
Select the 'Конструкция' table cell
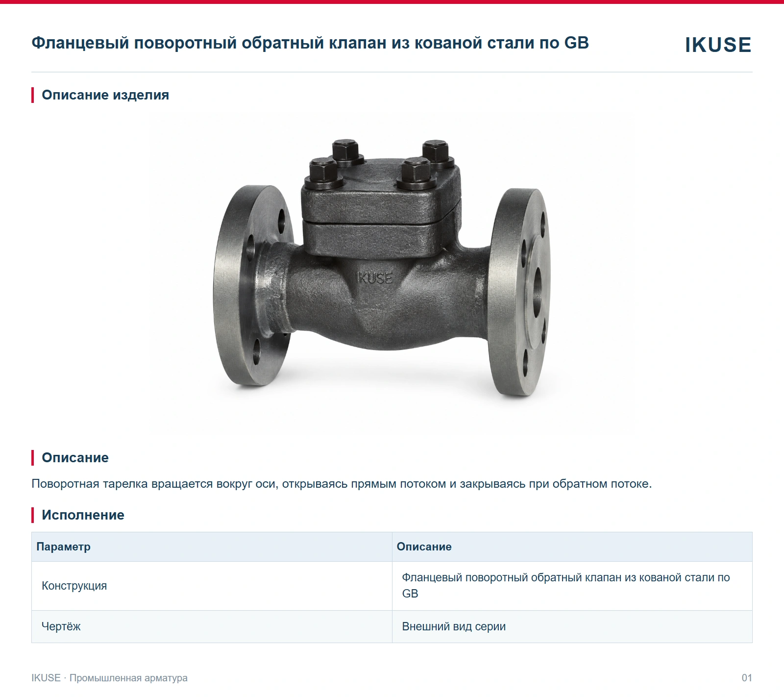pos(212,586)
